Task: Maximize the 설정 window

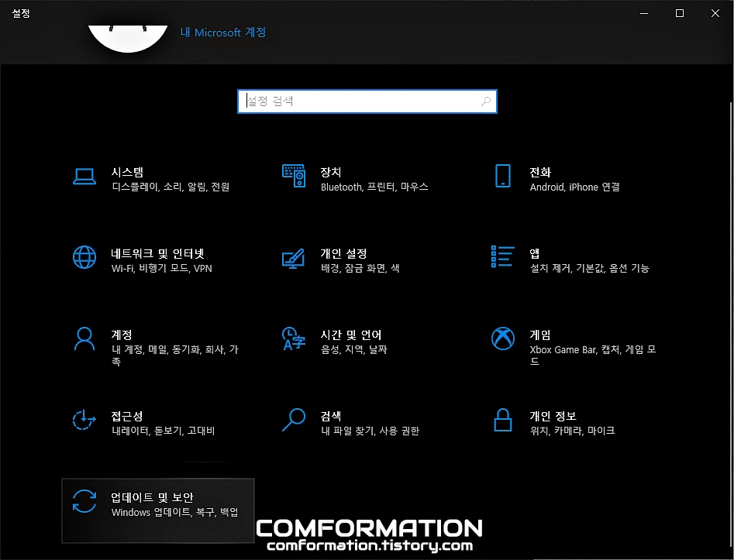Action: pos(680,13)
